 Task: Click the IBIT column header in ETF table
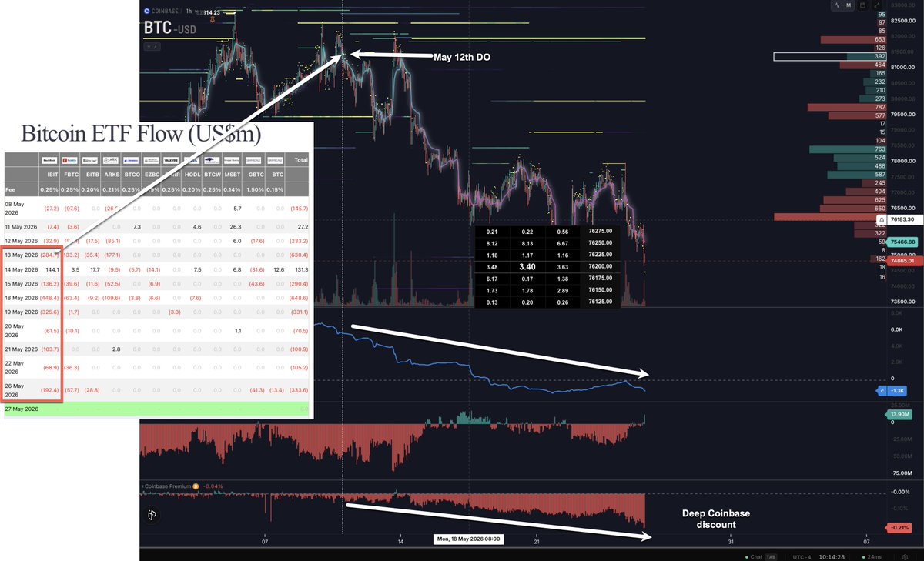(52, 175)
